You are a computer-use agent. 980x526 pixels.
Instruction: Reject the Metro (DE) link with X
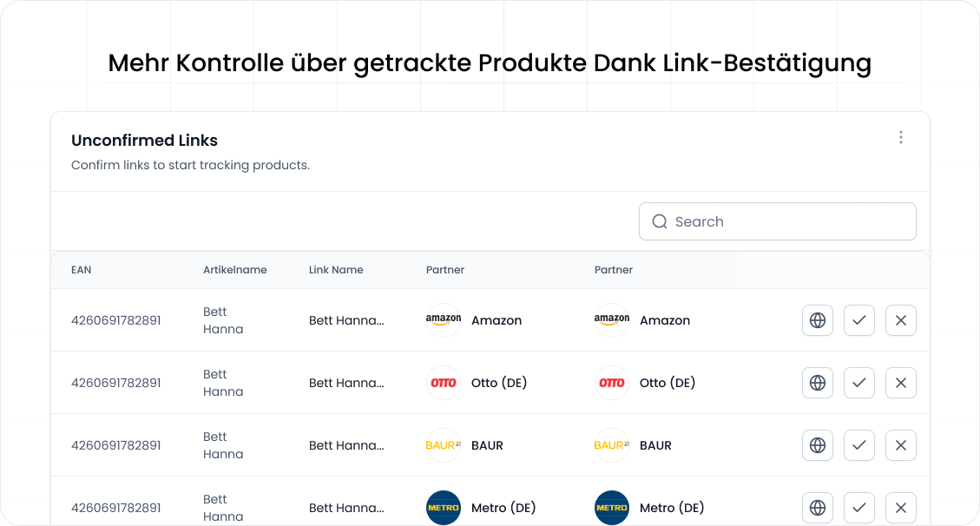[x=901, y=508]
